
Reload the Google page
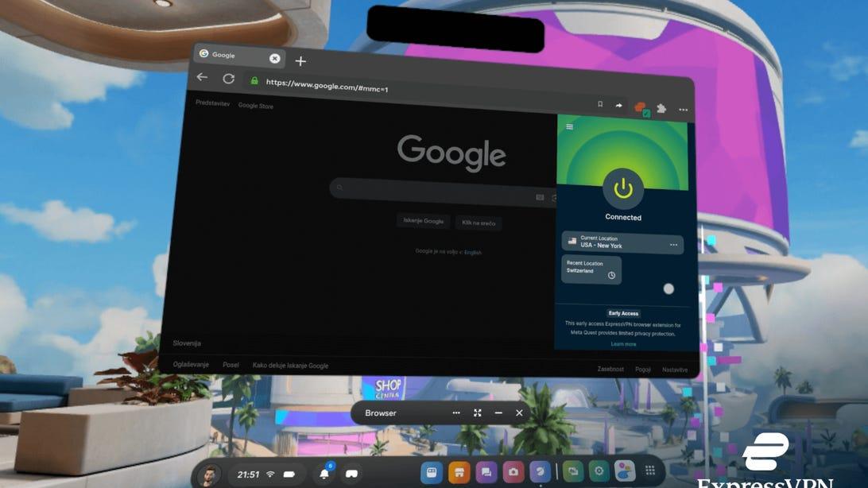[x=228, y=78]
